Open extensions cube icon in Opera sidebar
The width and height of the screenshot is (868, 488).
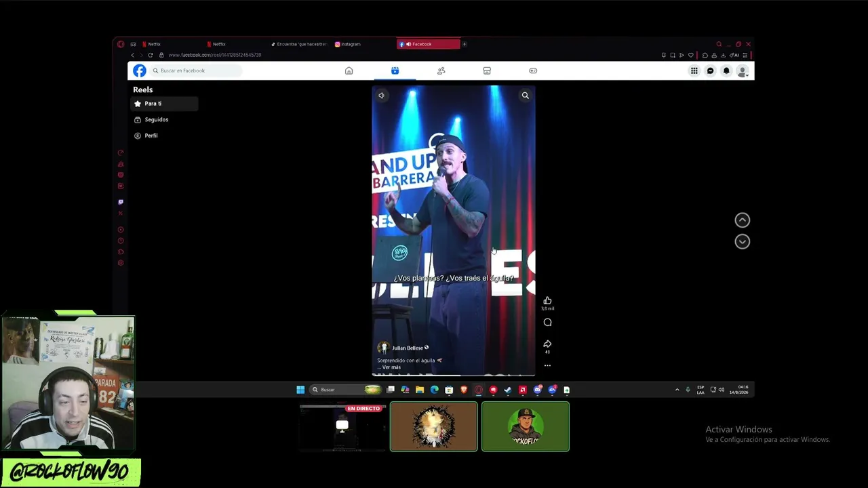point(121,252)
